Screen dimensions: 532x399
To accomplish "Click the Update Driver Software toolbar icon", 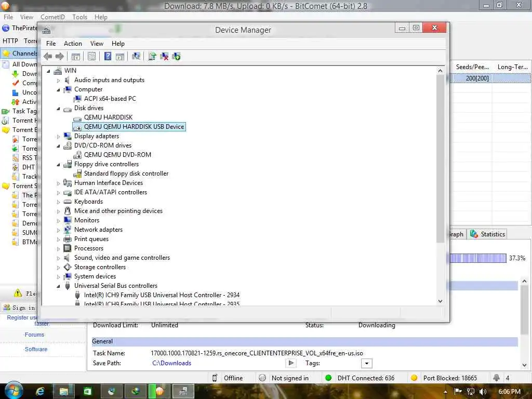I will coord(152,56).
